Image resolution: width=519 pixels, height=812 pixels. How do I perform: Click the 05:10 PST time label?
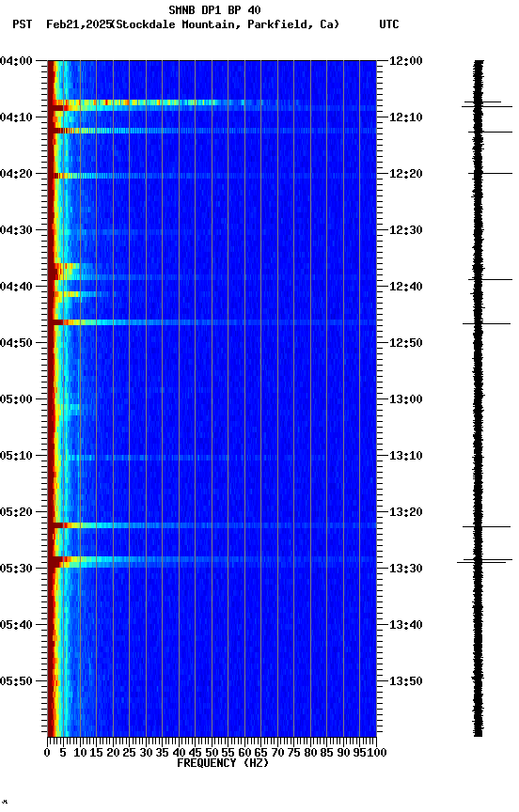16,456
